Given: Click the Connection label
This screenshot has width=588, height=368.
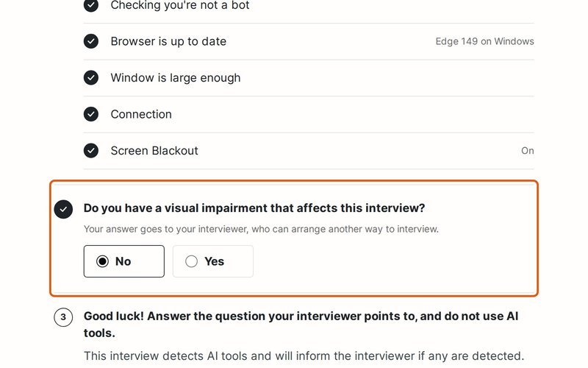Looking at the screenshot, I should 141,114.
